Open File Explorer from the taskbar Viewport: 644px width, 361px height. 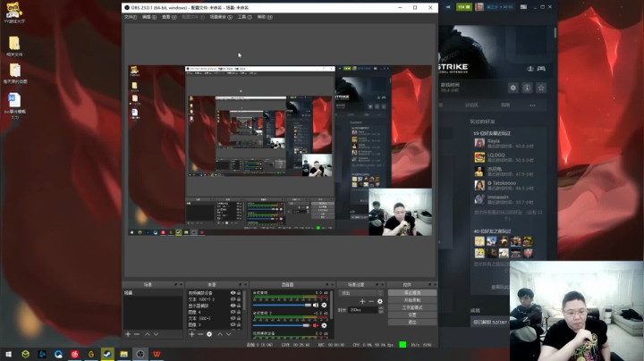(123, 354)
